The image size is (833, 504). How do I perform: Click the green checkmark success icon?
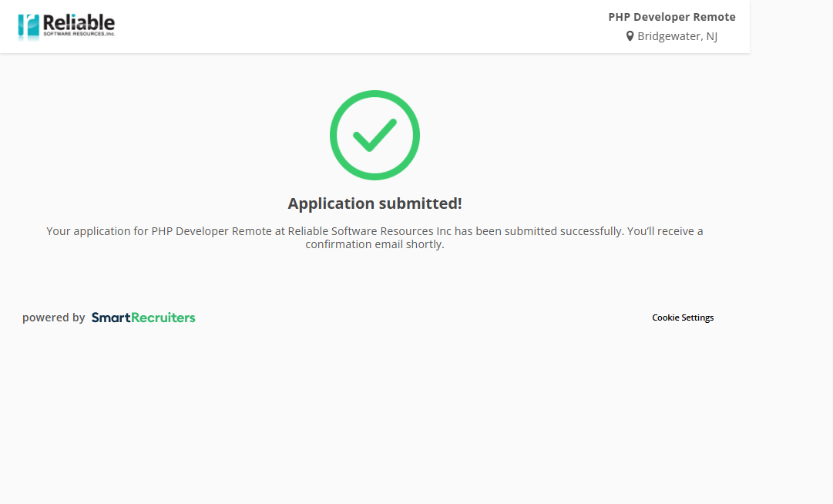point(375,136)
